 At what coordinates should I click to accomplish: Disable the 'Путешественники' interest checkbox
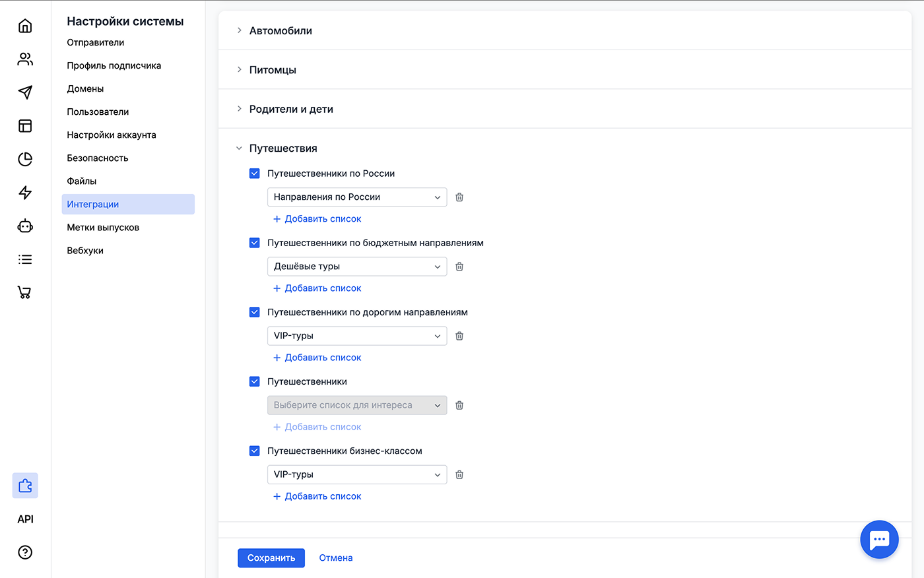pos(254,381)
